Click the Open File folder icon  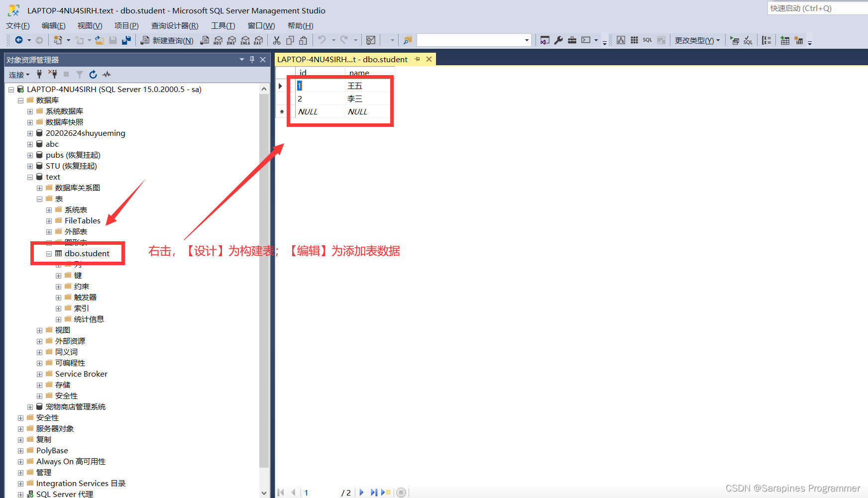[100, 40]
